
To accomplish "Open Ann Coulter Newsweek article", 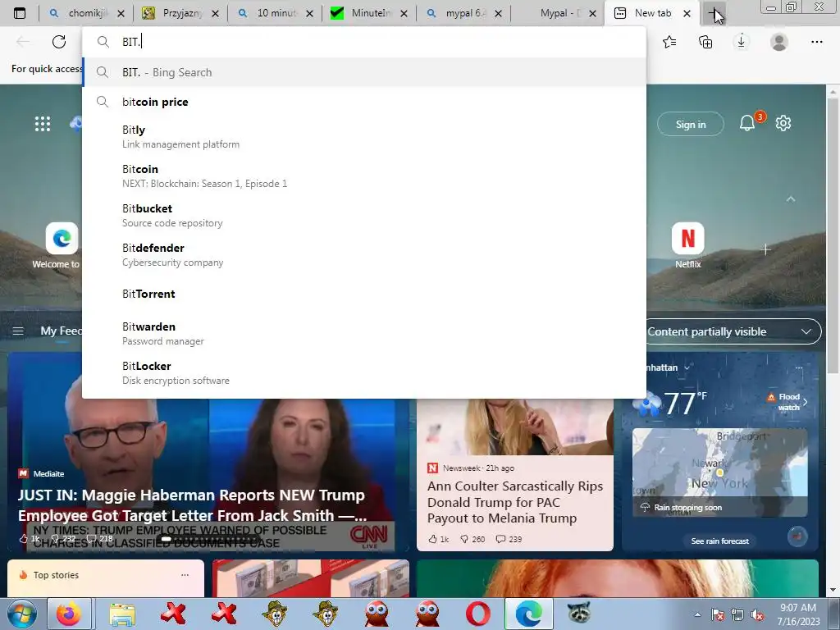I will [x=515, y=502].
